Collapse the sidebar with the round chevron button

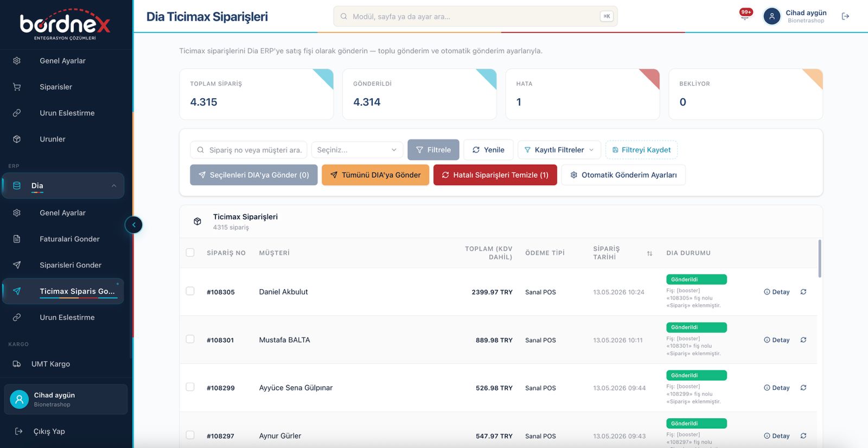click(133, 225)
